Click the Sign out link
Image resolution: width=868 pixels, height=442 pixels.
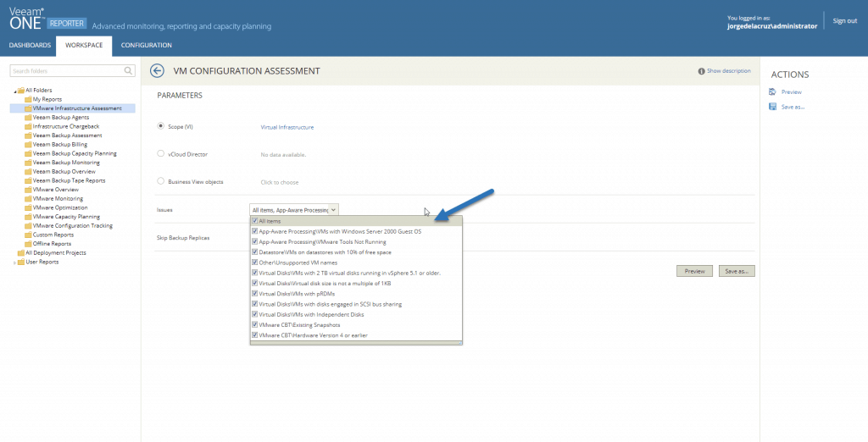click(845, 21)
